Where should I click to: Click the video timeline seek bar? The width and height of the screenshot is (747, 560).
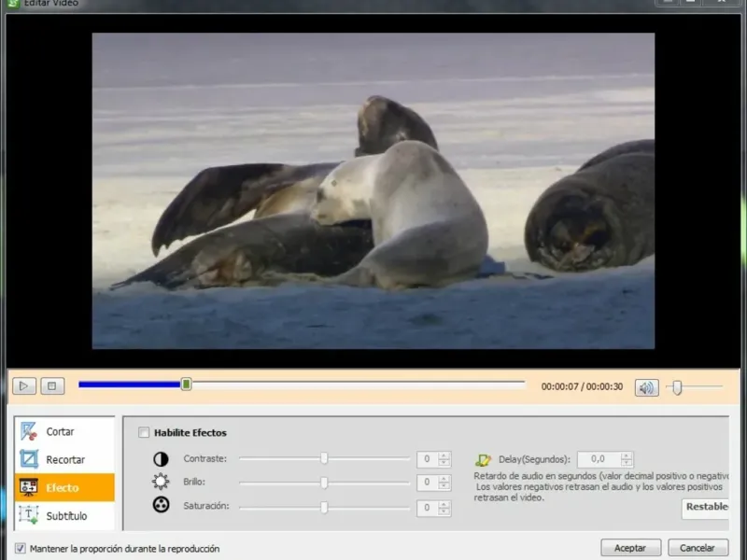355,384
